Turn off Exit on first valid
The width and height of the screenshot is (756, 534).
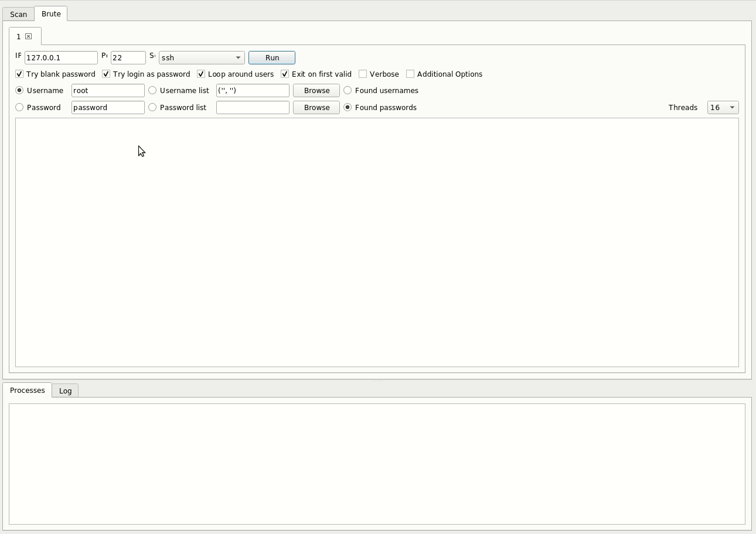click(x=285, y=74)
